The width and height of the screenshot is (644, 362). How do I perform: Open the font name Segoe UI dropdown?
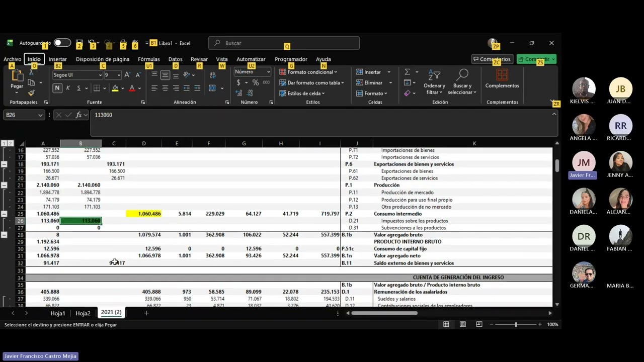pos(100,75)
